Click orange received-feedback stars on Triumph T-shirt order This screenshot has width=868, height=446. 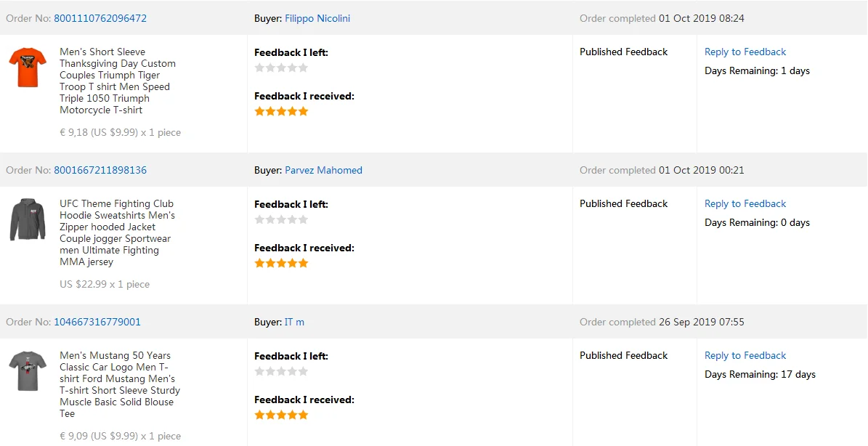click(x=281, y=111)
